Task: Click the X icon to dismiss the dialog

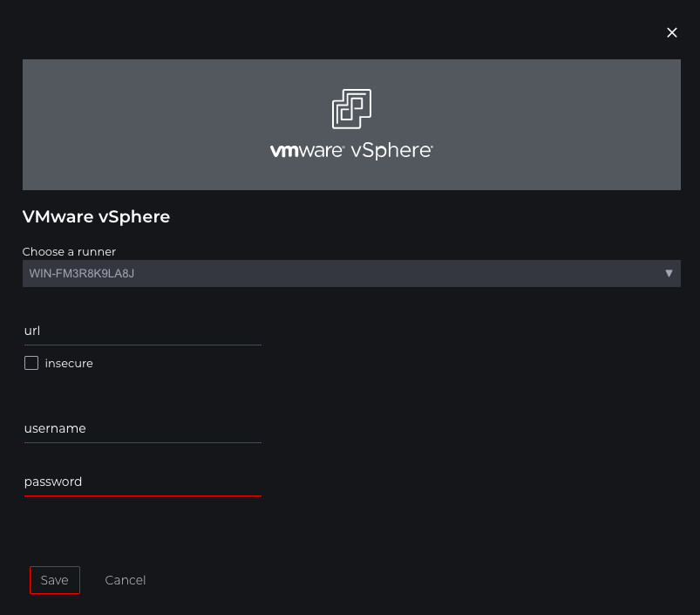Action: (x=671, y=32)
